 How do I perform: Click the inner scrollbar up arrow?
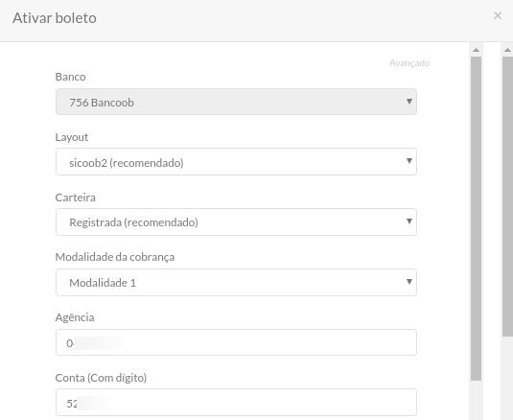[x=476, y=50]
